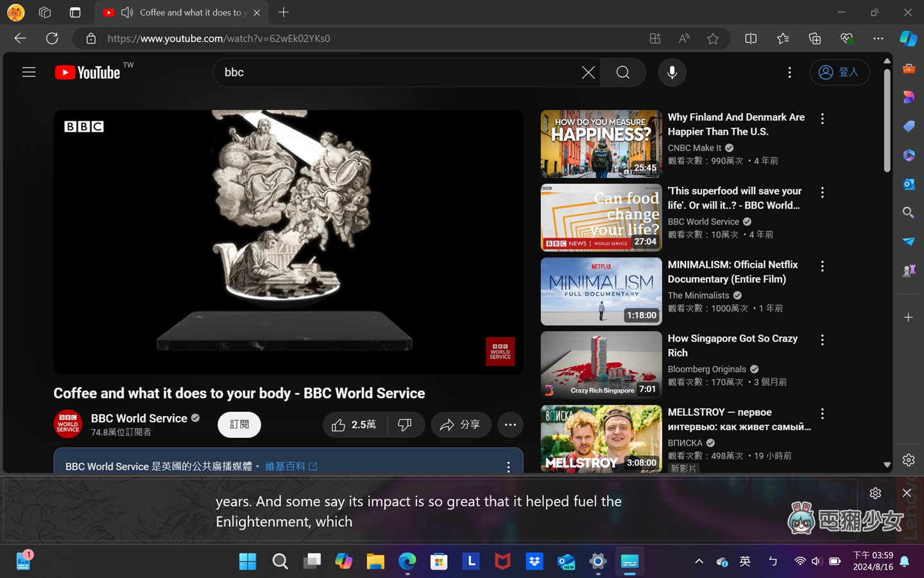This screenshot has width=924, height=578.
Task: Open the Happiness video thumbnail
Action: click(x=601, y=144)
